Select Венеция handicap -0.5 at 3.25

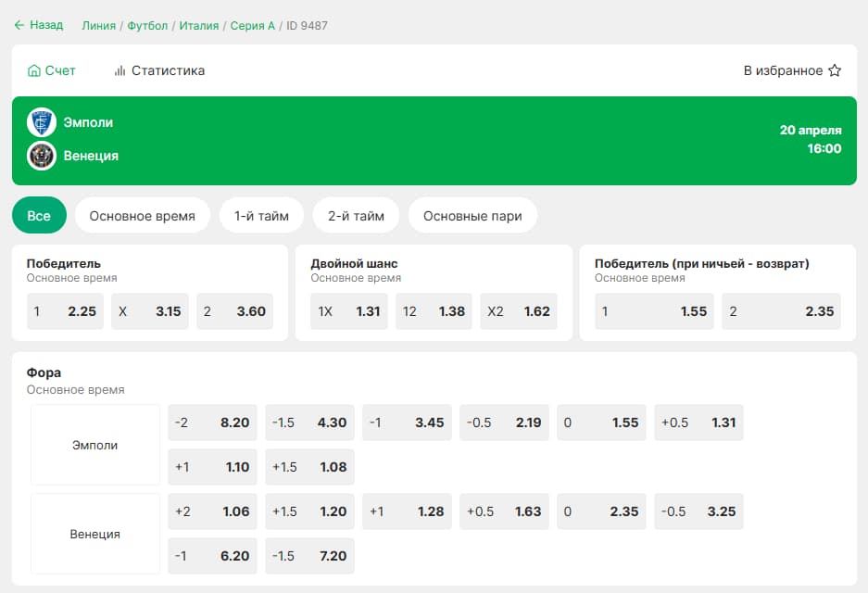coord(699,511)
